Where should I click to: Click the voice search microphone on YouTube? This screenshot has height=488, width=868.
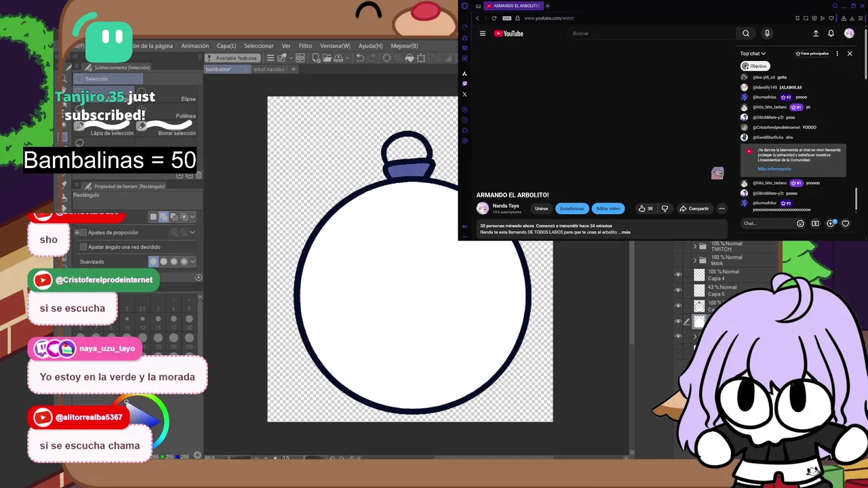pos(767,33)
